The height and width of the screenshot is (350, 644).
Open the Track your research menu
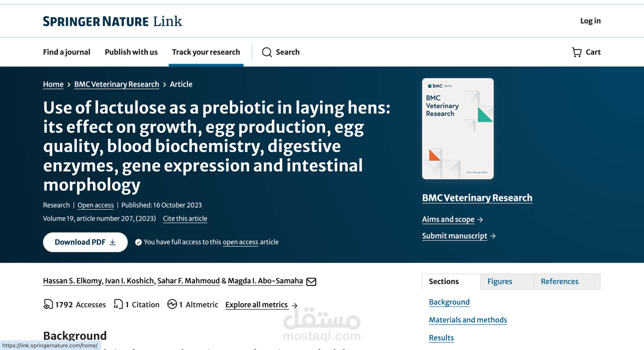click(206, 52)
